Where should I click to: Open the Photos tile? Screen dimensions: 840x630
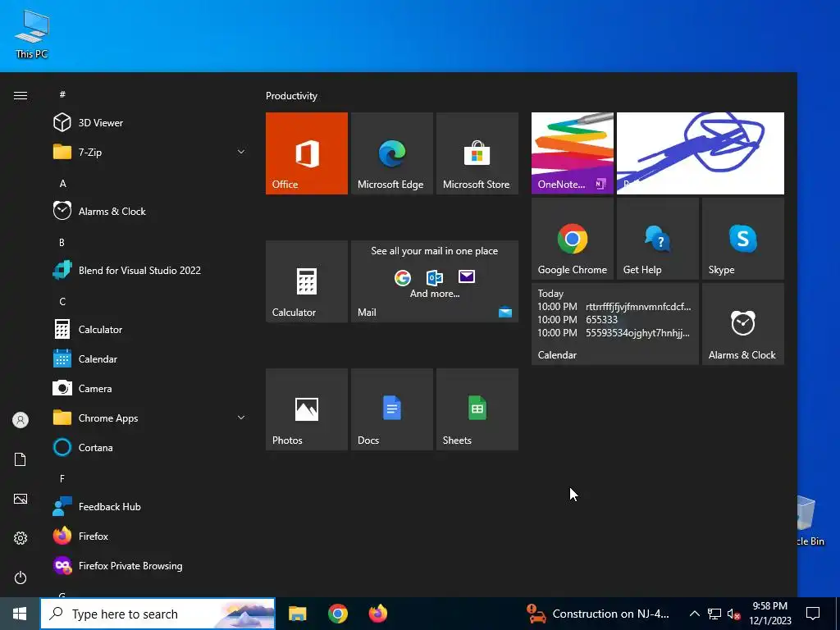pos(307,409)
